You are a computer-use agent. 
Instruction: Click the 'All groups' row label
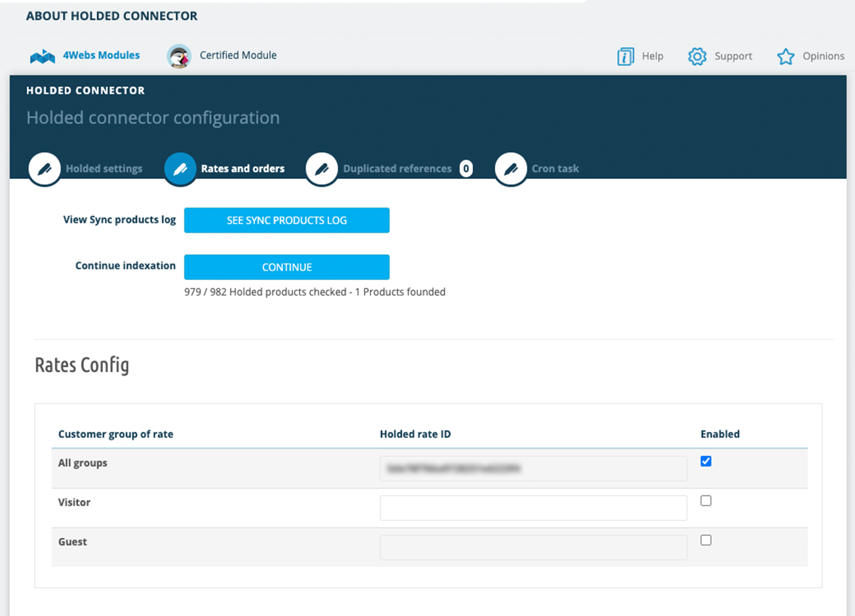point(83,463)
